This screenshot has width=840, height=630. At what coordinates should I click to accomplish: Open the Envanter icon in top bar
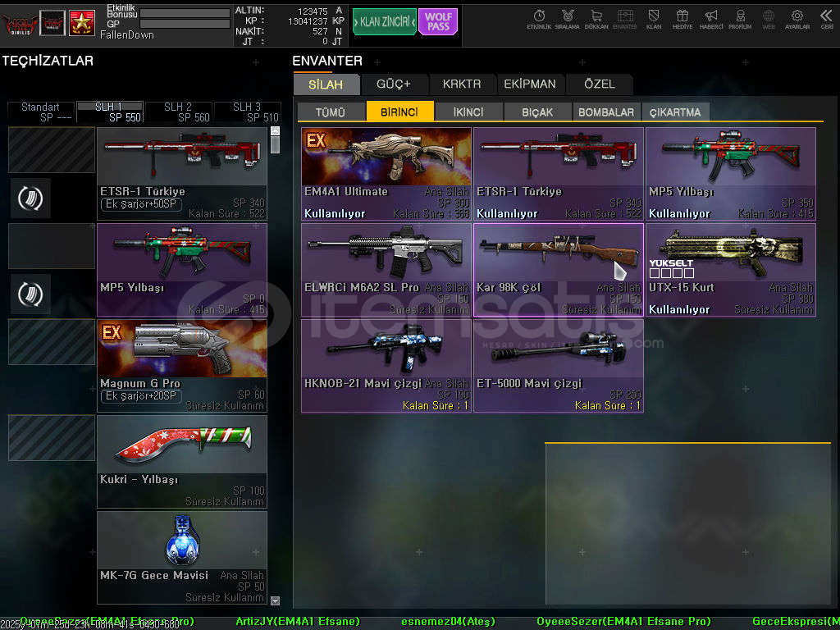(624, 20)
